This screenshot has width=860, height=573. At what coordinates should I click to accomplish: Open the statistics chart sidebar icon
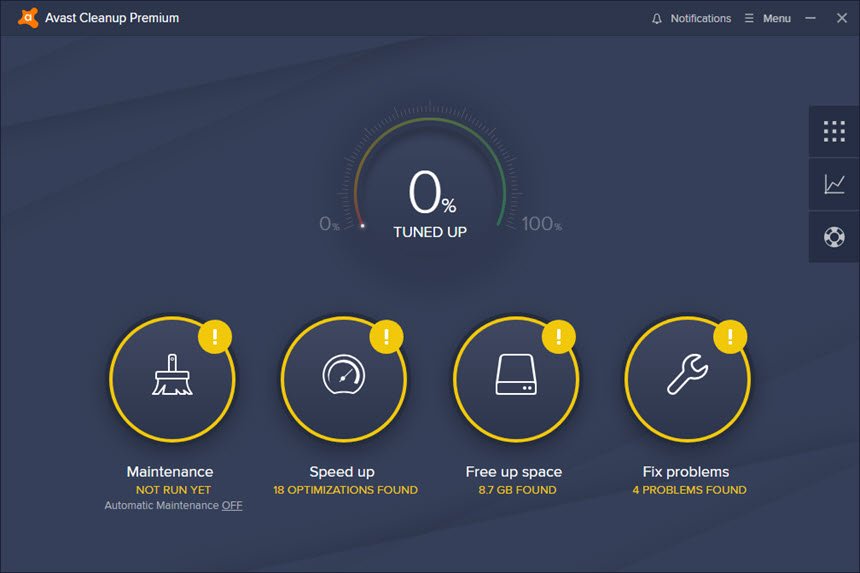click(x=834, y=184)
